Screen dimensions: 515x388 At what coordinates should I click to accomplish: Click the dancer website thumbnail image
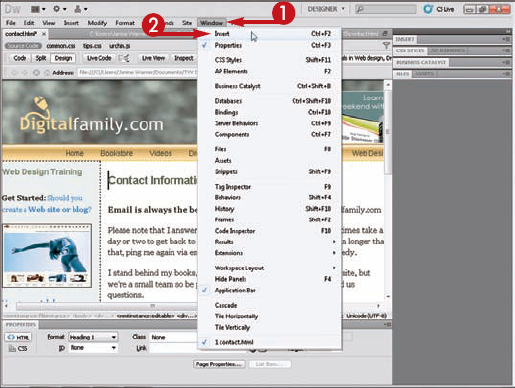click(x=47, y=256)
